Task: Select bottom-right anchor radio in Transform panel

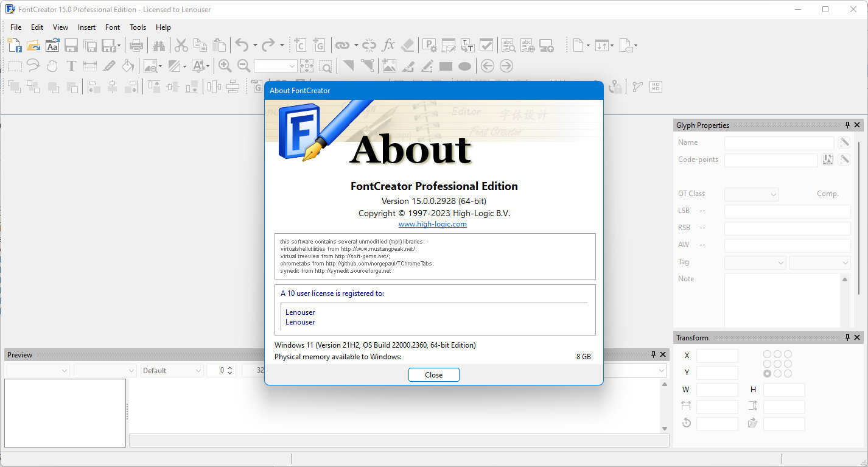Action: 788,373
